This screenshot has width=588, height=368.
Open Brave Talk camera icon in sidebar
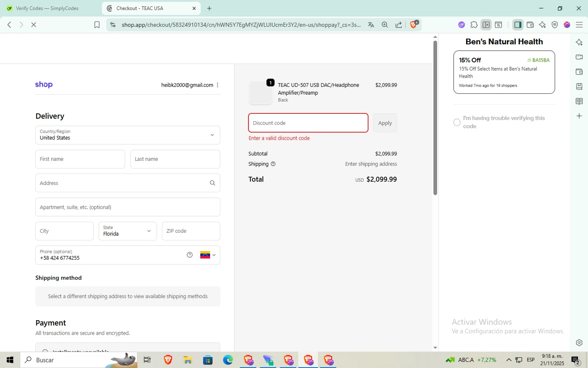tap(579, 57)
